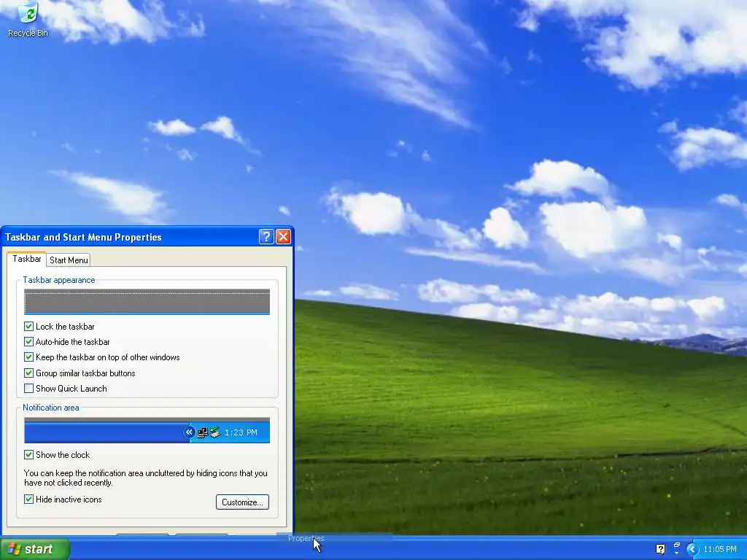This screenshot has height=560, width=747.
Task: Open the Recycle Bin desktop icon
Action: coord(28,20)
